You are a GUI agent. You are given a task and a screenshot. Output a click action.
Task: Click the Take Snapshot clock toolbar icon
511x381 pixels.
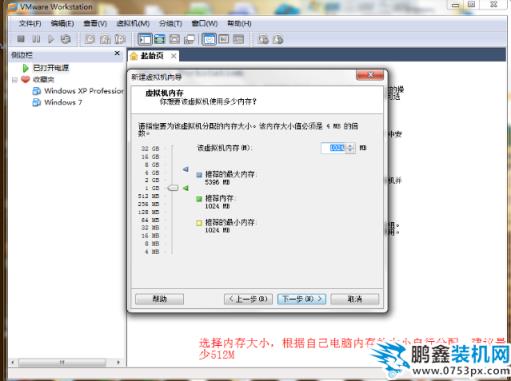[90, 39]
